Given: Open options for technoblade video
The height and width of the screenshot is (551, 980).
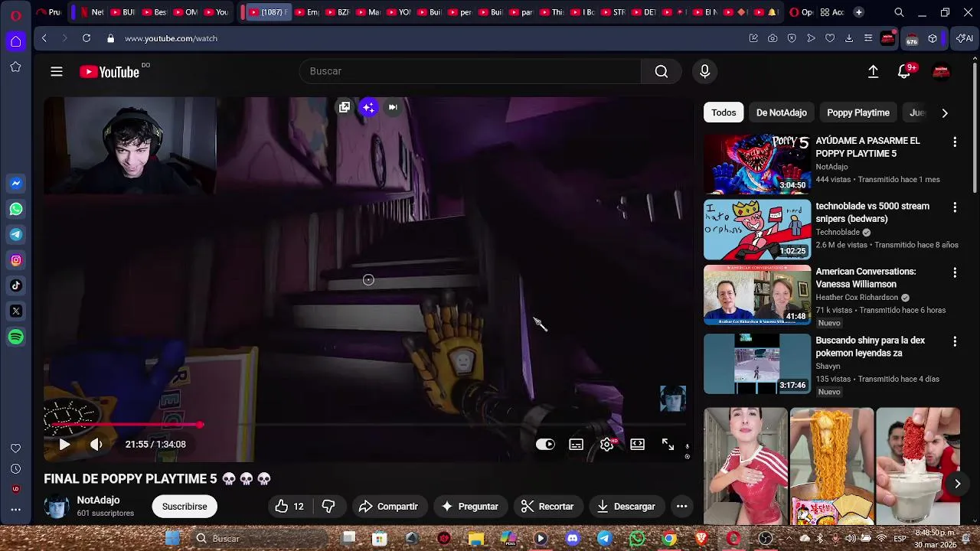Looking at the screenshot, I should 955,207.
